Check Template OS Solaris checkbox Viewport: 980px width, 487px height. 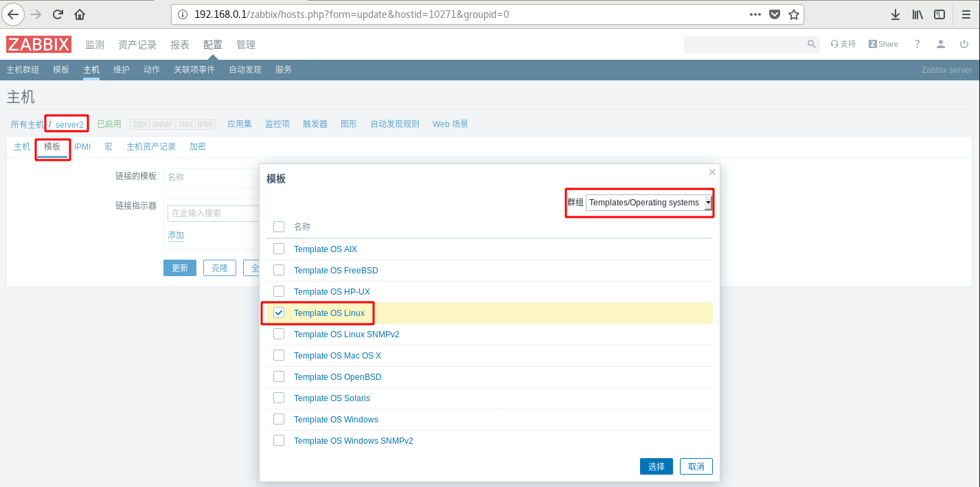(279, 398)
